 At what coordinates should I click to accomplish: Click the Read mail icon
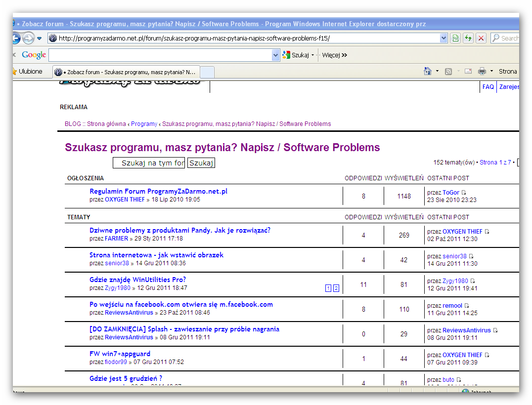(x=468, y=71)
